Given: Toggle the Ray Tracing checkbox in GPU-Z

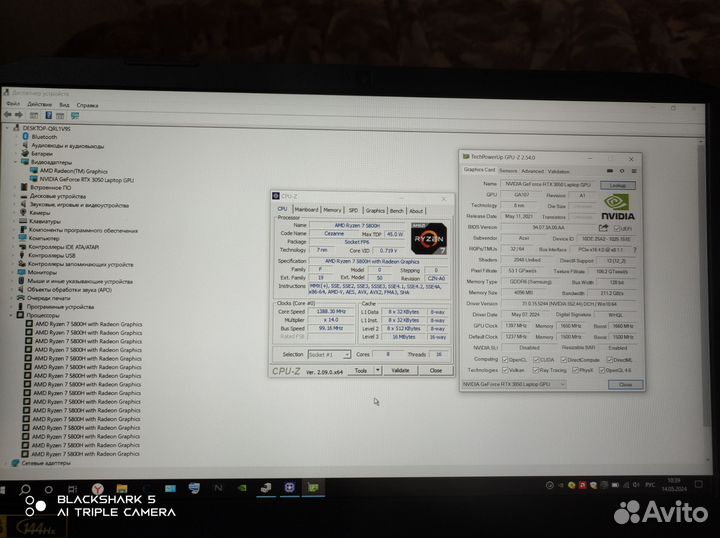Looking at the screenshot, I should (x=535, y=370).
